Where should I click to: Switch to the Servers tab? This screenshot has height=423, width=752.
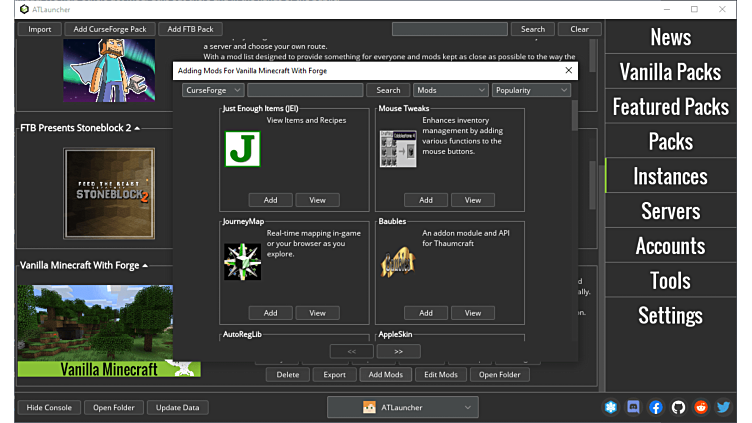(670, 211)
